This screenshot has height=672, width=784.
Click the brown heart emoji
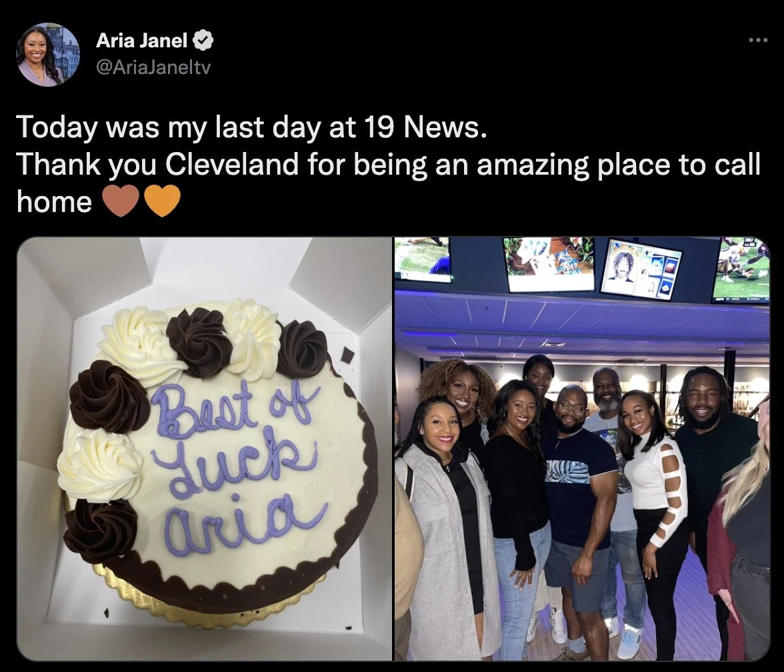point(121,201)
